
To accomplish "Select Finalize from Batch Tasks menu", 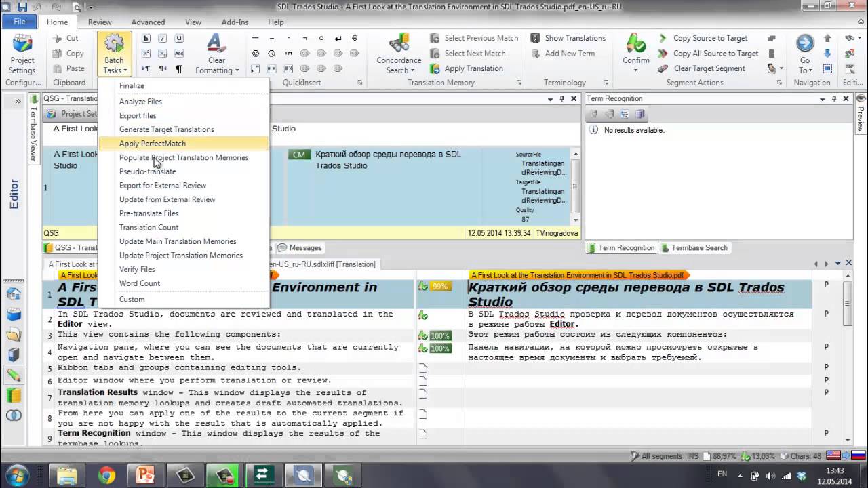I will click(184, 85).
